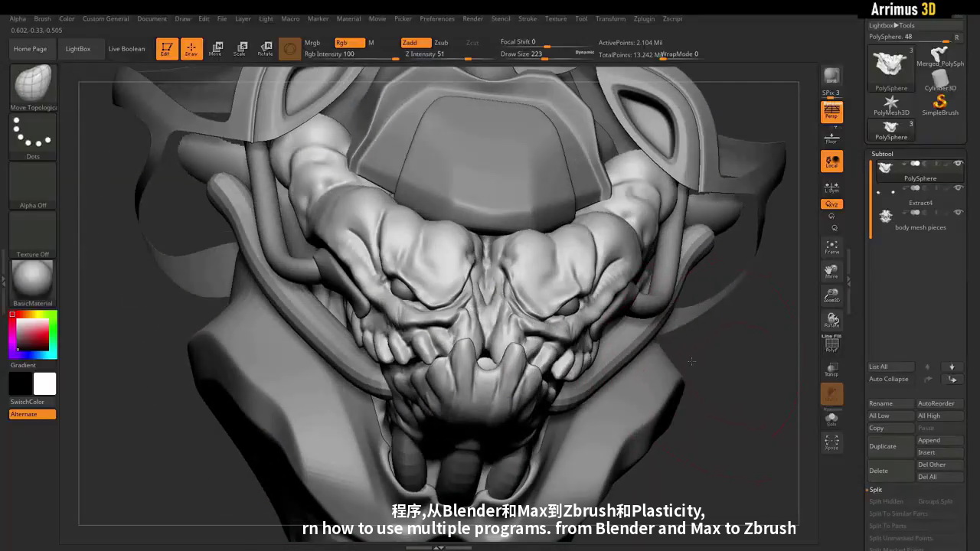Select the Merged_PolySphere tool
Screen dimensions: 980x551
pyautogui.click(x=940, y=57)
